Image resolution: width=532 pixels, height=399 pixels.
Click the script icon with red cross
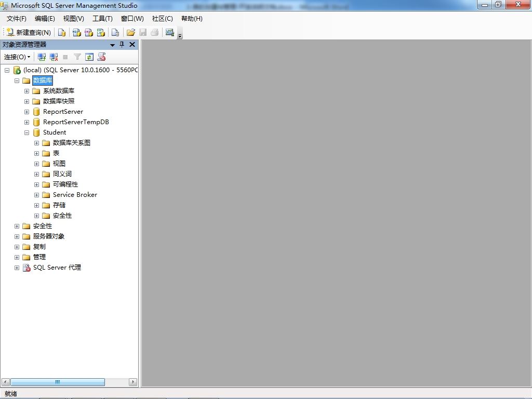click(101, 57)
